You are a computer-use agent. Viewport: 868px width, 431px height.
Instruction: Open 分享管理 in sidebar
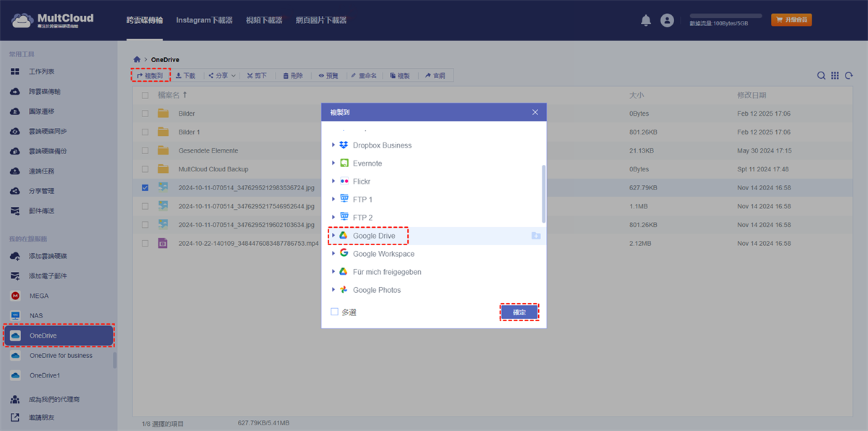pos(41,191)
